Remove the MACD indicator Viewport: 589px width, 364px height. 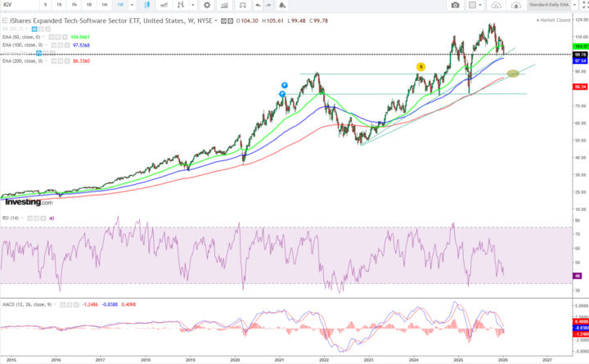[x=76, y=304]
